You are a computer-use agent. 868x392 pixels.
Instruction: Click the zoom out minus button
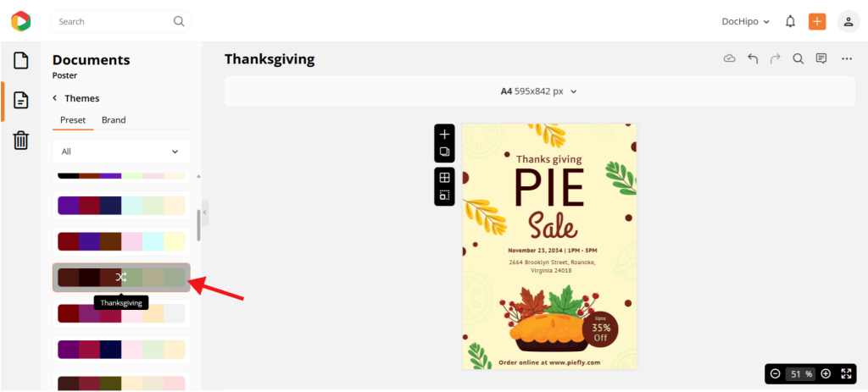pos(776,373)
